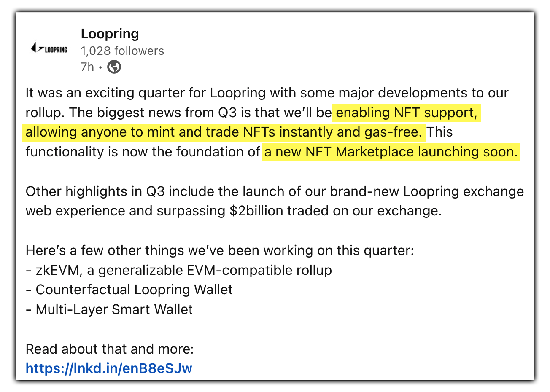The width and height of the screenshot is (550, 392).
Task: Click the Counterfactual Loopring Wallet bullet
Action: 129,290
